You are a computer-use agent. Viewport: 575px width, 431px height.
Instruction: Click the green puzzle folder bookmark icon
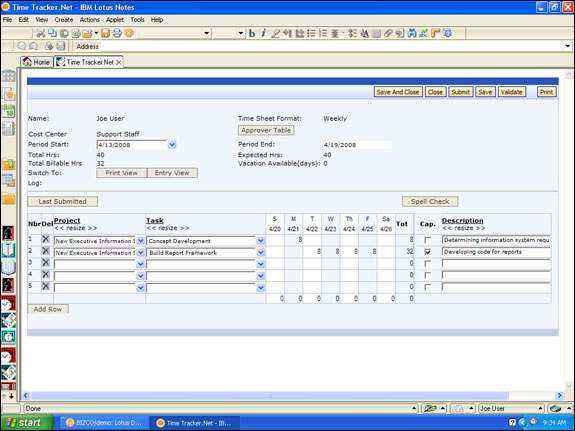(8, 163)
